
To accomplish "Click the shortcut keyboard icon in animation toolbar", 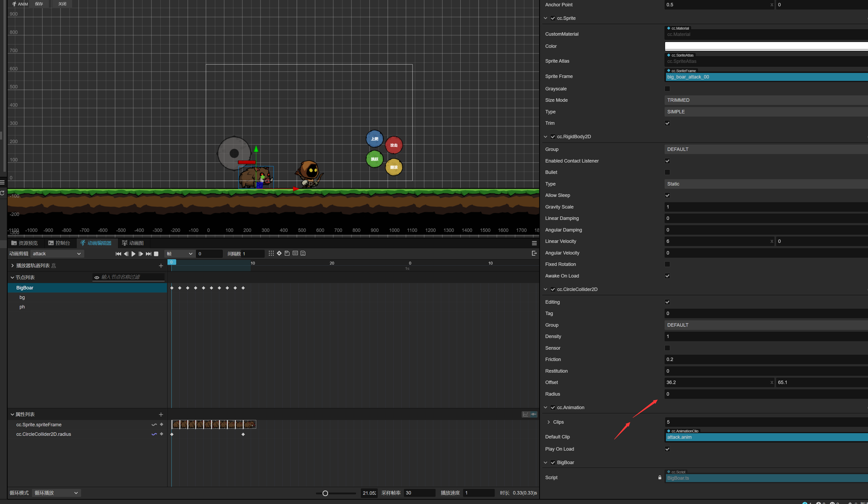I will pos(295,253).
